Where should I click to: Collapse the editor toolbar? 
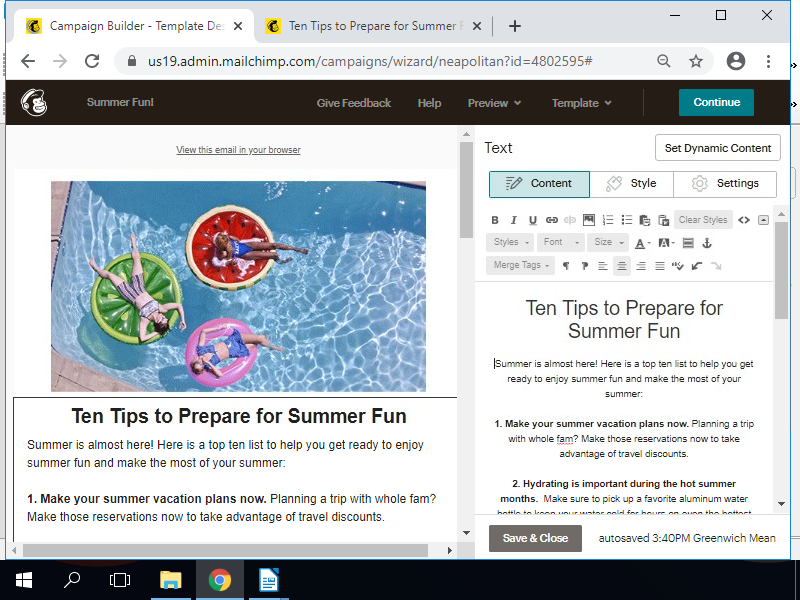click(x=763, y=220)
